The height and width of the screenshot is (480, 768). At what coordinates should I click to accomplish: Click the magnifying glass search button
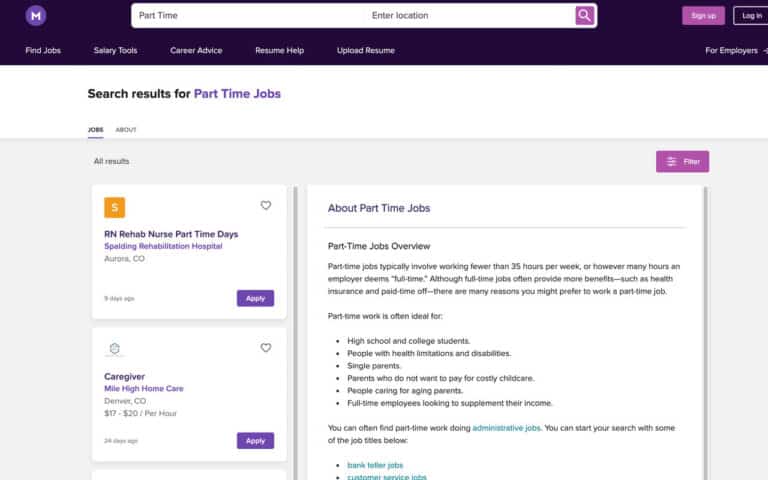click(585, 15)
